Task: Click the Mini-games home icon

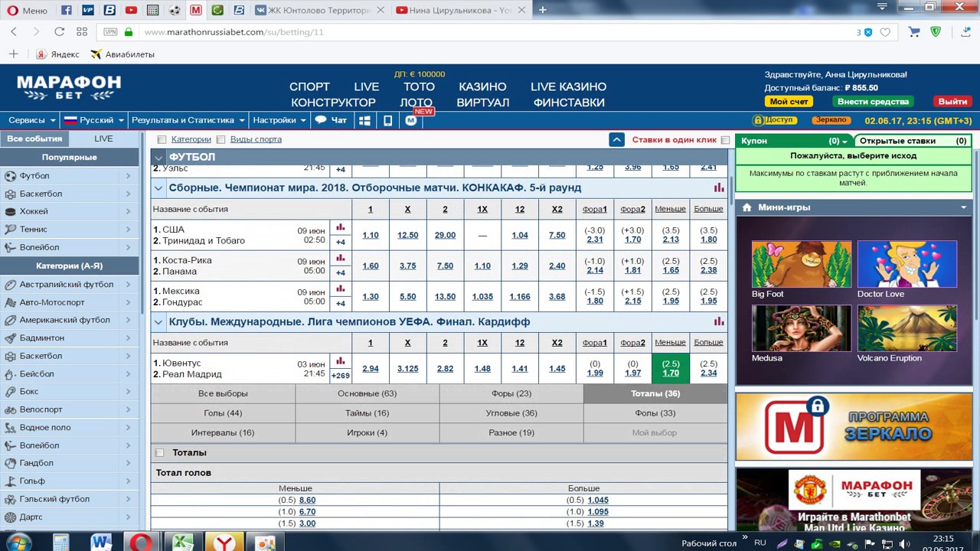Action: click(x=746, y=207)
